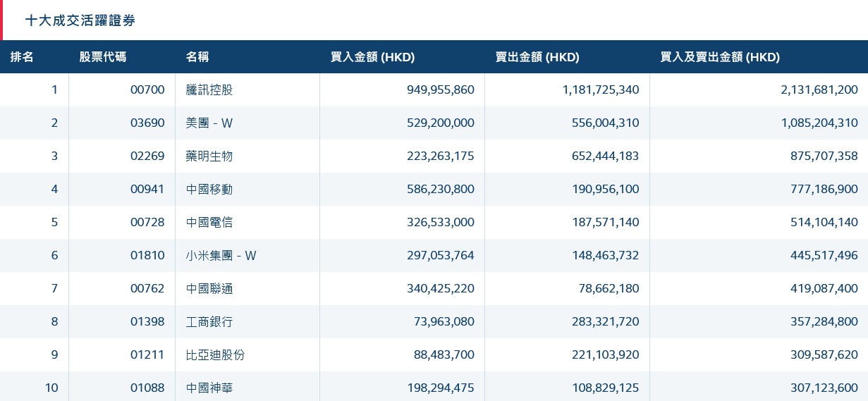
Task: Click stock code 03690
Action: pyautogui.click(x=147, y=123)
